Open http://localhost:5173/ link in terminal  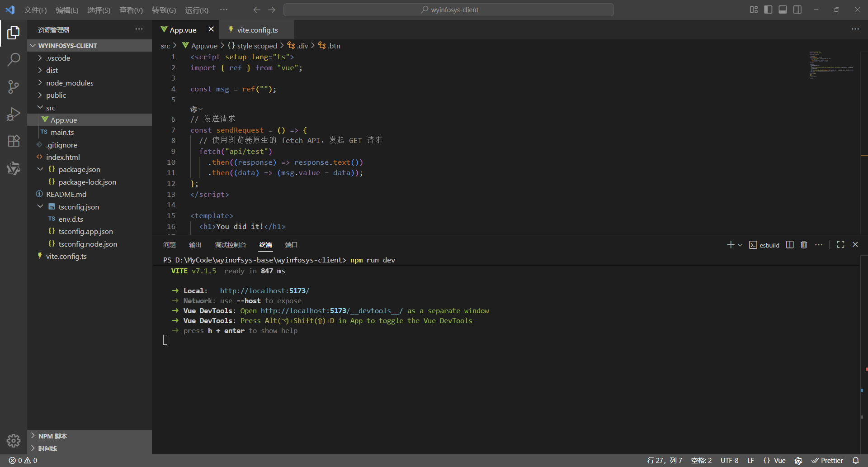point(264,291)
